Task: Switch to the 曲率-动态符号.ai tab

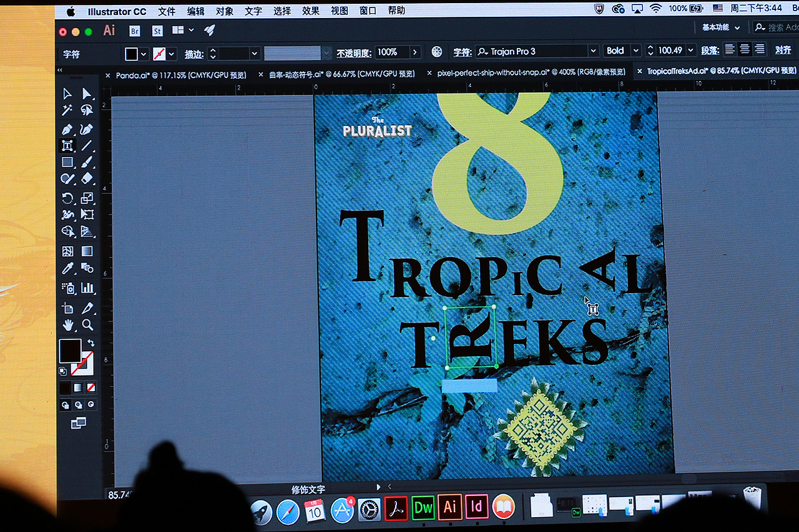Action: (341, 74)
